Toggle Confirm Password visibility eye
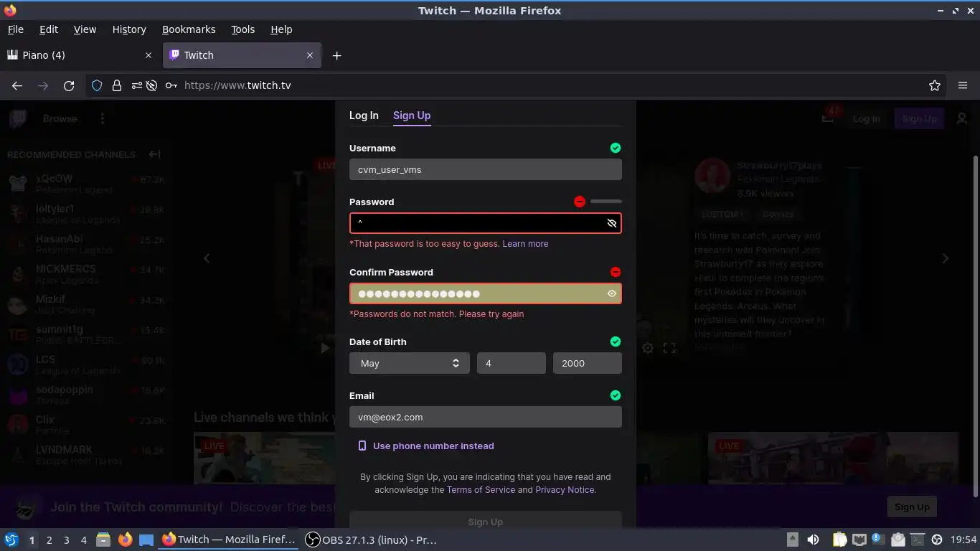The image size is (980, 551). pos(612,293)
